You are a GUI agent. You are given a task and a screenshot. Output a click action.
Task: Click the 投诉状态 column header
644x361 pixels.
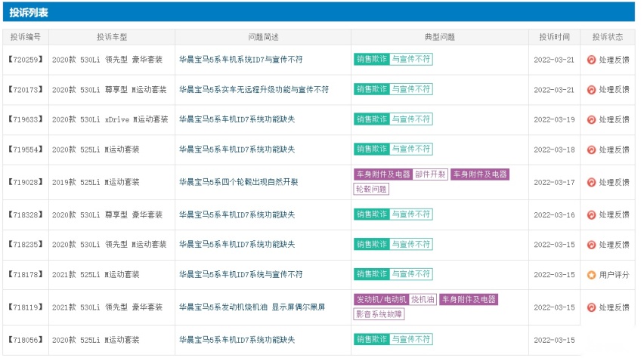608,37
